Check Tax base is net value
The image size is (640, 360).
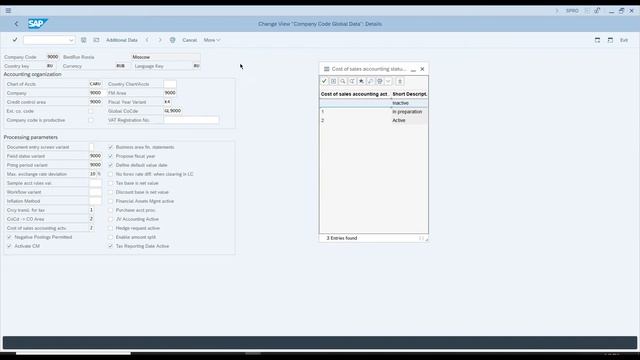111,183
